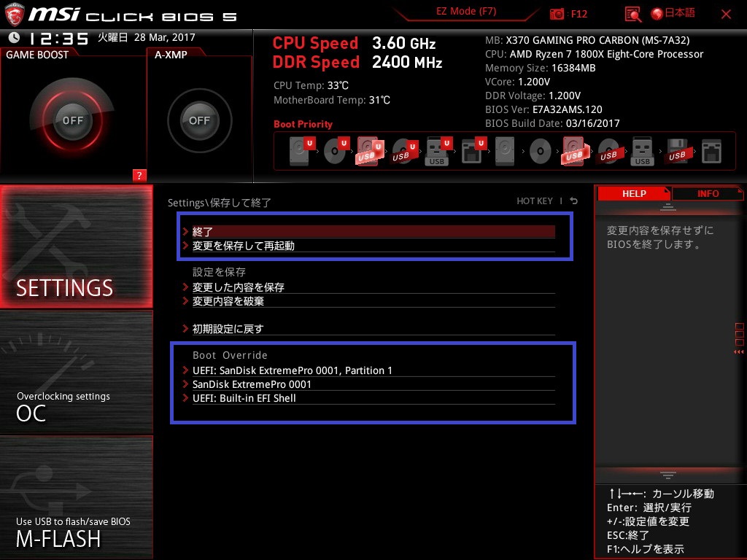747x560 pixels.
Task: Select the UEFI hard disk boot priority icon
Action: click(x=301, y=151)
